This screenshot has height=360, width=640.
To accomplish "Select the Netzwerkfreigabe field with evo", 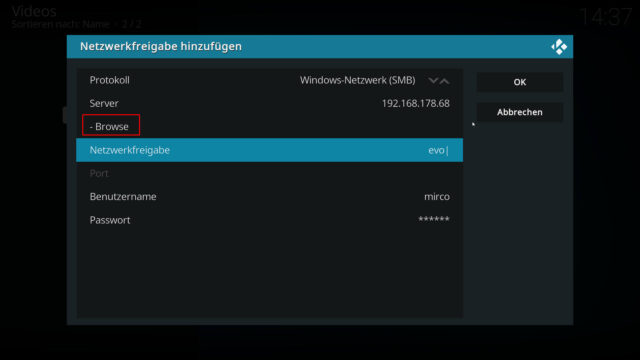I will [x=269, y=150].
